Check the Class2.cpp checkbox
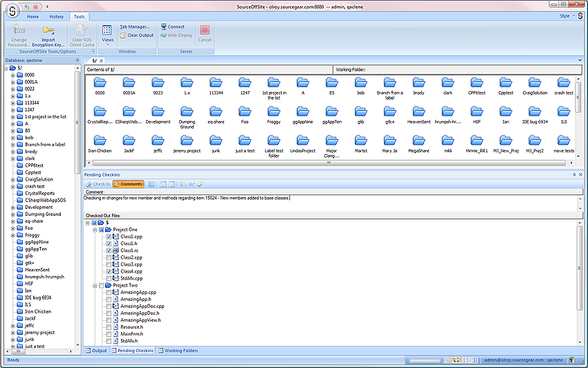The height and width of the screenshot is (368, 588). coord(109,257)
